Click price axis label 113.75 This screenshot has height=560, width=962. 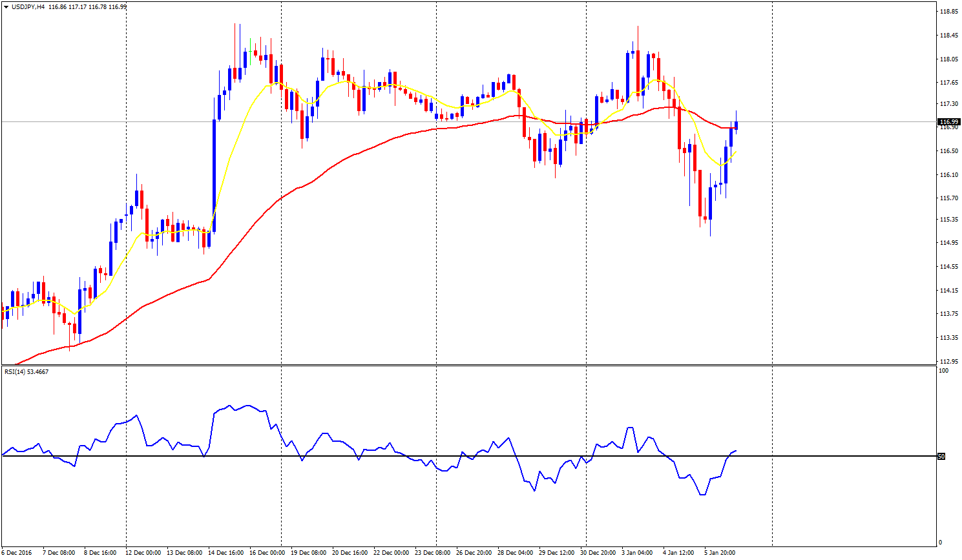pyautogui.click(x=948, y=314)
